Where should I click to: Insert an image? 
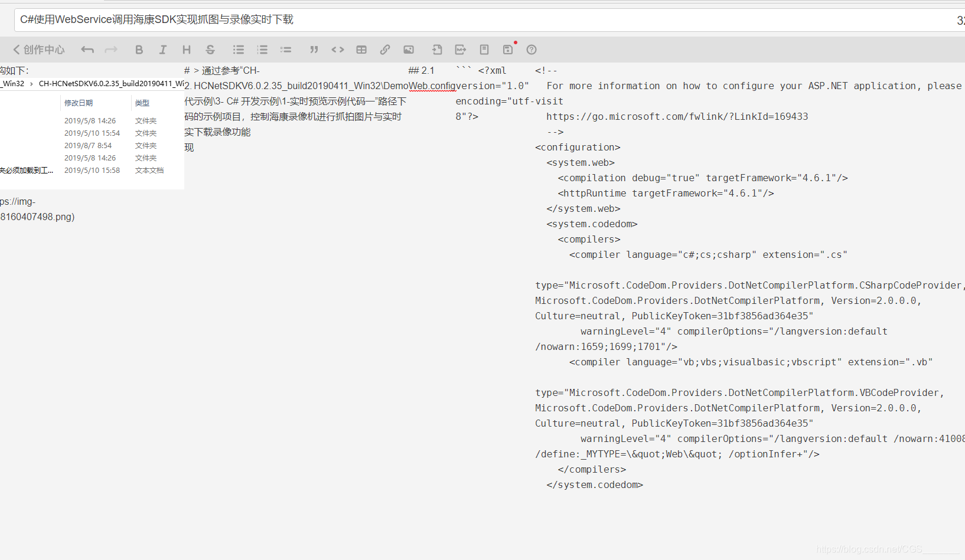[409, 50]
